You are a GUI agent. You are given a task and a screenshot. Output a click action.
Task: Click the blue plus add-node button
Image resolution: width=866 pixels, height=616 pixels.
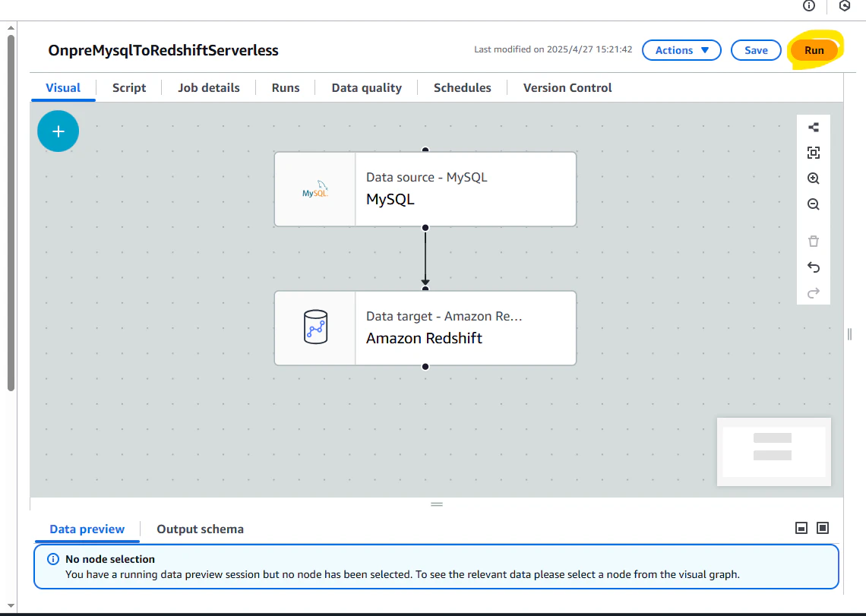pos(58,131)
